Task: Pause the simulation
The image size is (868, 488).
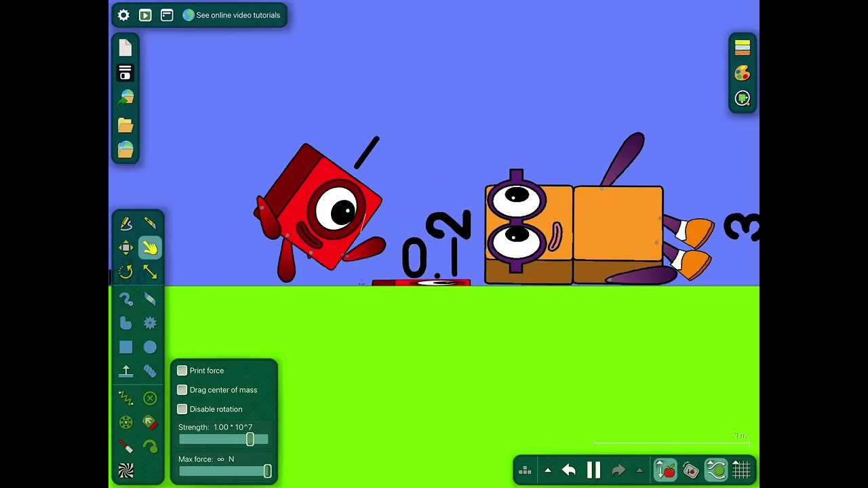Action: pos(594,470)
